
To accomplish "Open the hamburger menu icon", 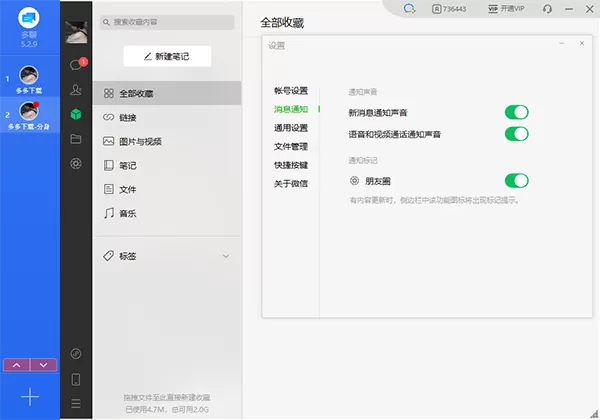I will pos(76,403).
